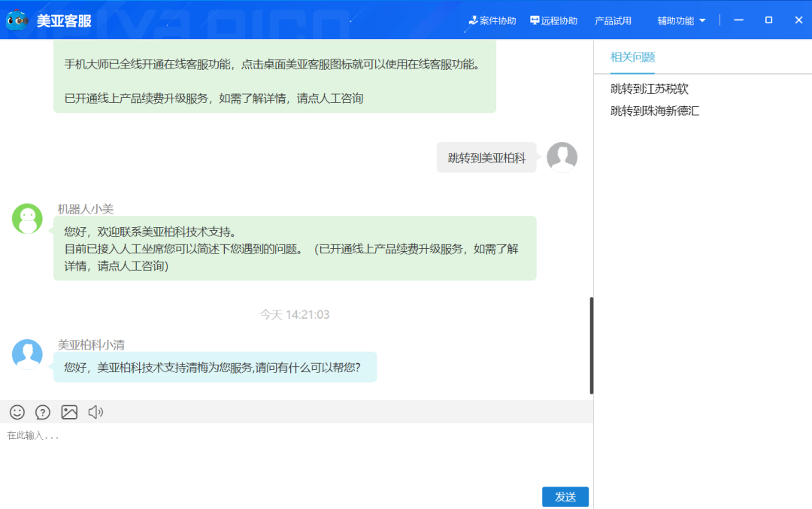Click the message 清梅为您服务 greeting bubble
Image resolution: width=812 pixels, height=509 pixels.
[215, 367]
